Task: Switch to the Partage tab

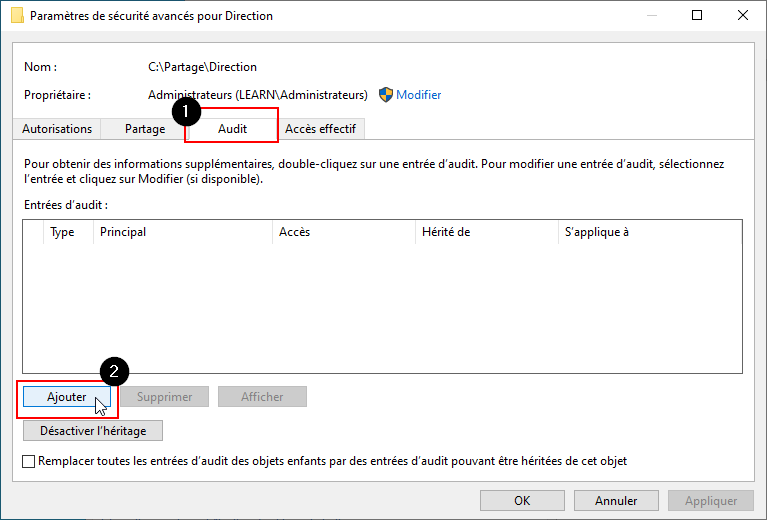Action: pyautogui.click(x=145, y=129)
